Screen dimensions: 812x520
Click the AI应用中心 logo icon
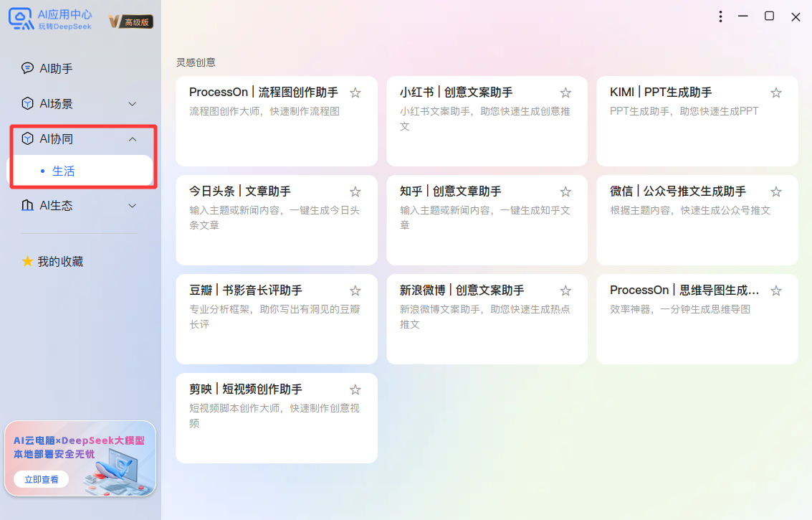coord(22,19)
